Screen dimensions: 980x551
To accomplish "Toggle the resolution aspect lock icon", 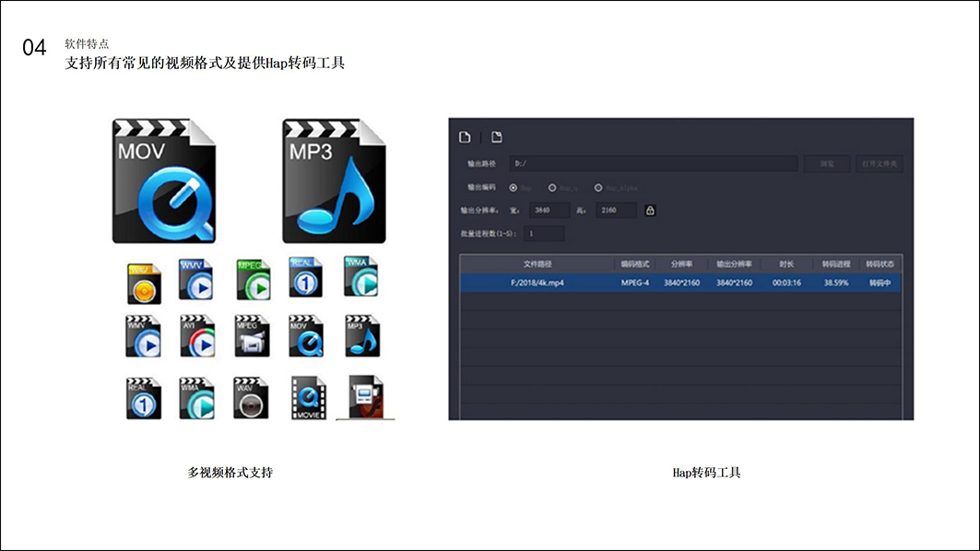I will [650, 210].
